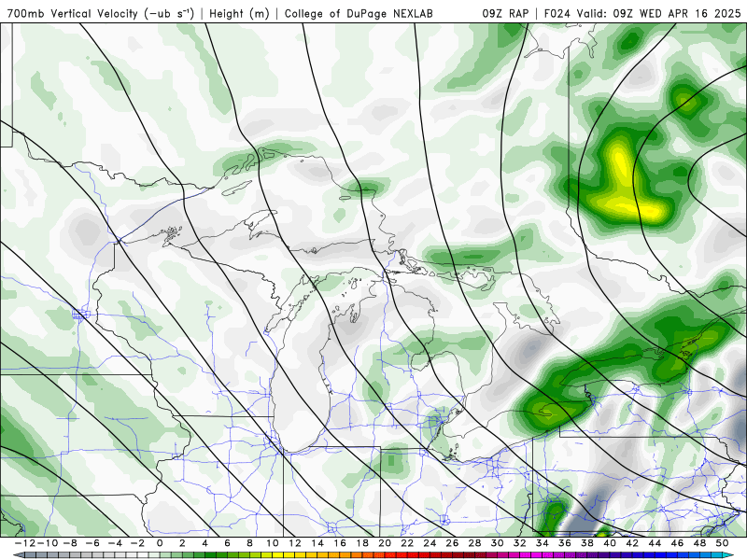Click the "-12" color scale label

[24, 543]
